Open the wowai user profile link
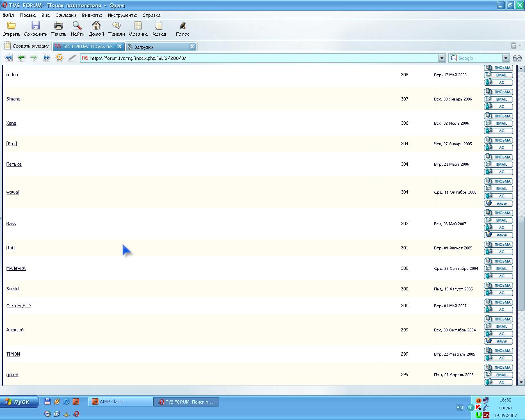Image resolution: width=525 pixels, height=420 pixels. (12, 192)
